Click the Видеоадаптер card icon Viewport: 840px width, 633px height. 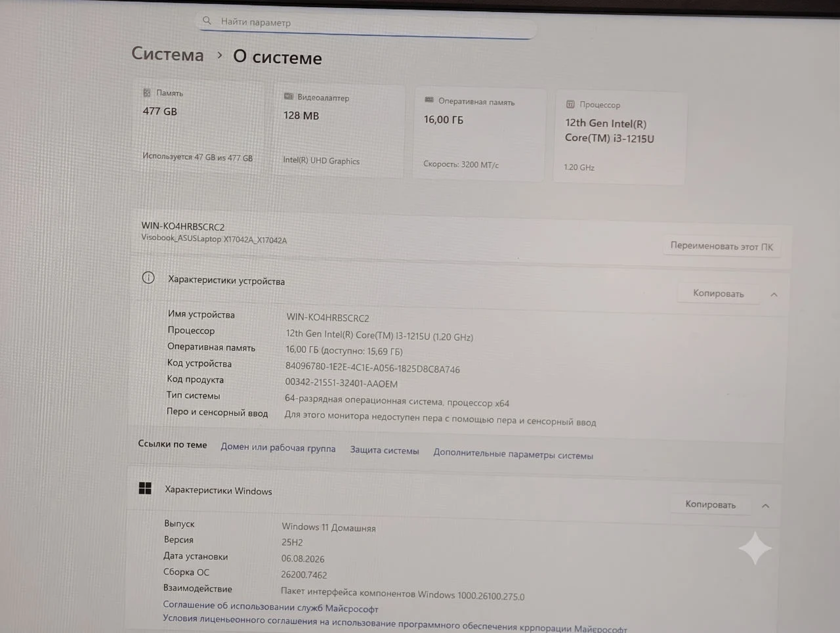(288, 97)
